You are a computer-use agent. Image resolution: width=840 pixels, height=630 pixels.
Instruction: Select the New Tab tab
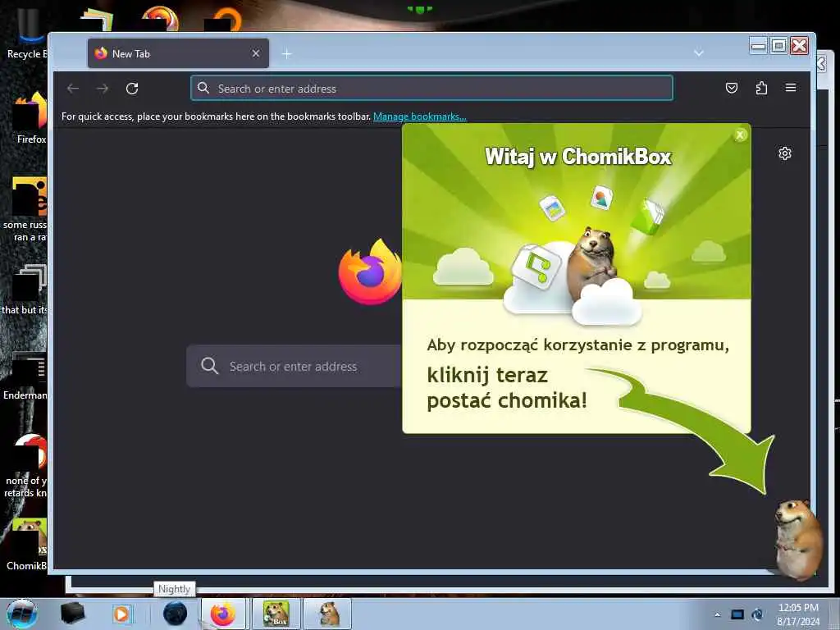(178, 53)
